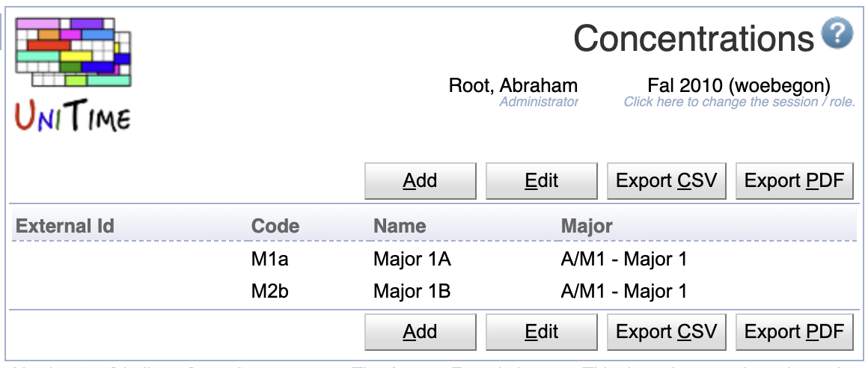Image resolution: width=868 pixels, height=368 pixels.
Task: Click session Fal 2010 (woebegon)
Action: [739, 86]
